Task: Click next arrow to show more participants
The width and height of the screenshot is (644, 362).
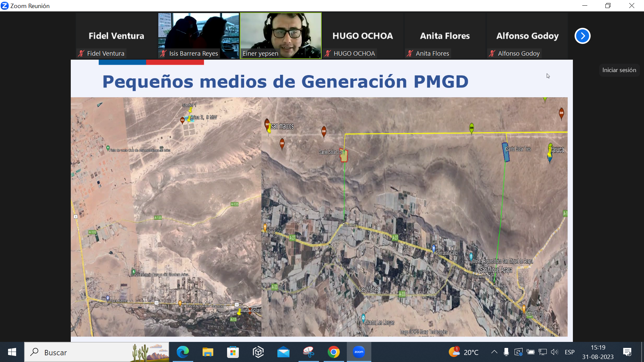Action: pos(582,36)
